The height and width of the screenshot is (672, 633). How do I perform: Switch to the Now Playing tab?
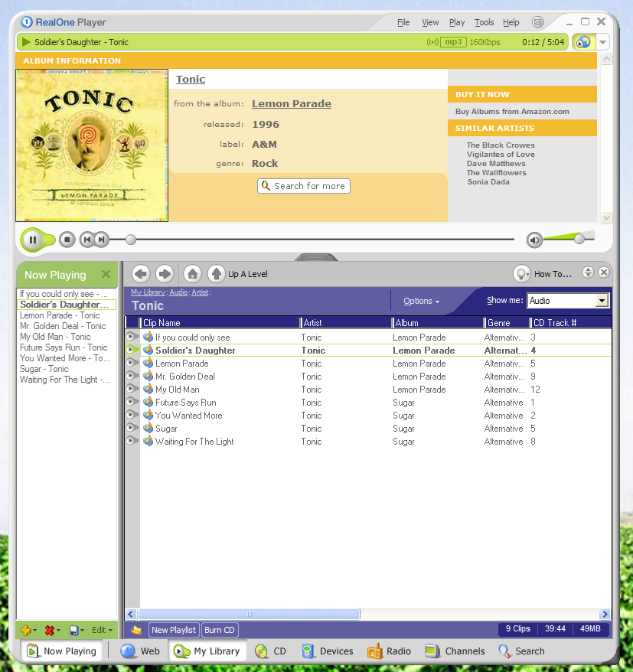61,651
